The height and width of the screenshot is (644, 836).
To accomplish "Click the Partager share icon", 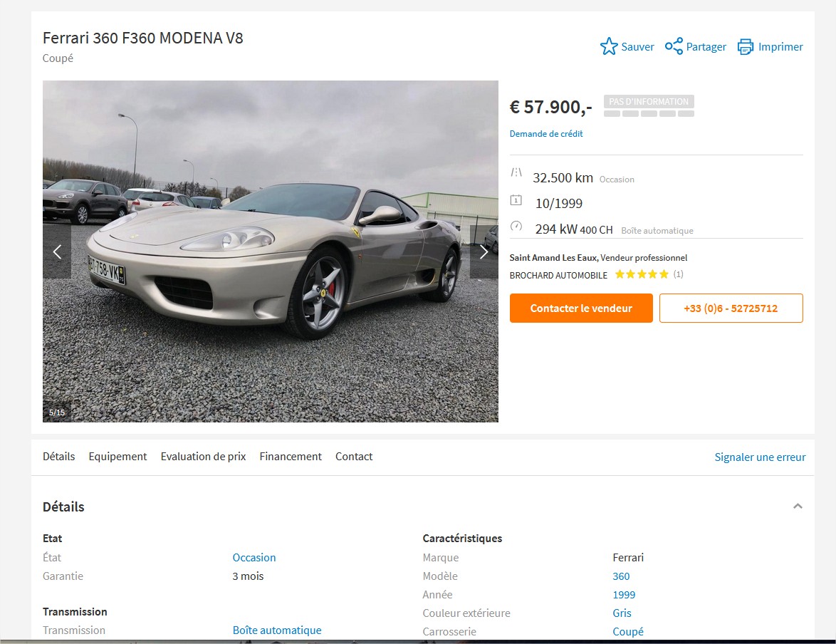I will point(674,46).
